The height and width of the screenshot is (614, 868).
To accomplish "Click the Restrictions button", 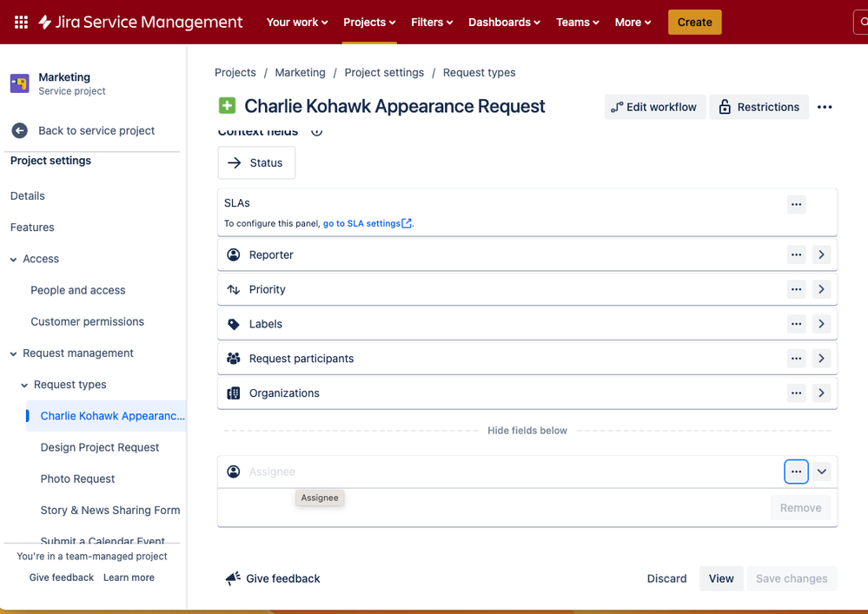I will [x=759, y=108].
